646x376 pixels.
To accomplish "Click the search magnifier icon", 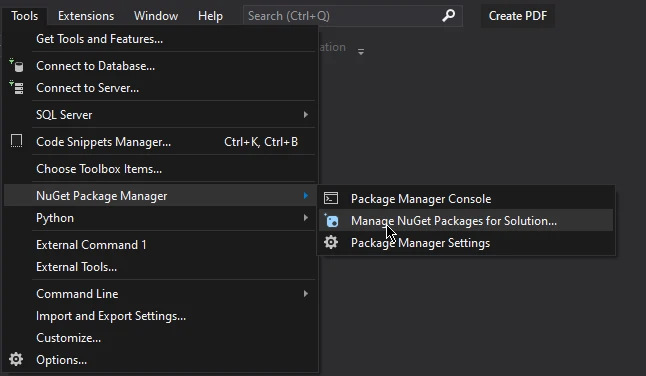I will [x=449, y=16].
